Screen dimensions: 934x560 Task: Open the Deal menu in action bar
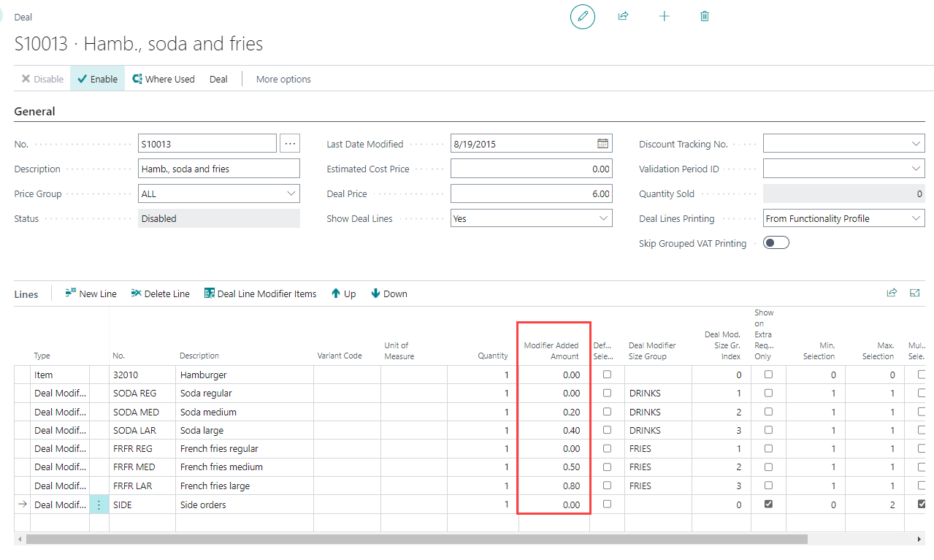click(218, 79)
